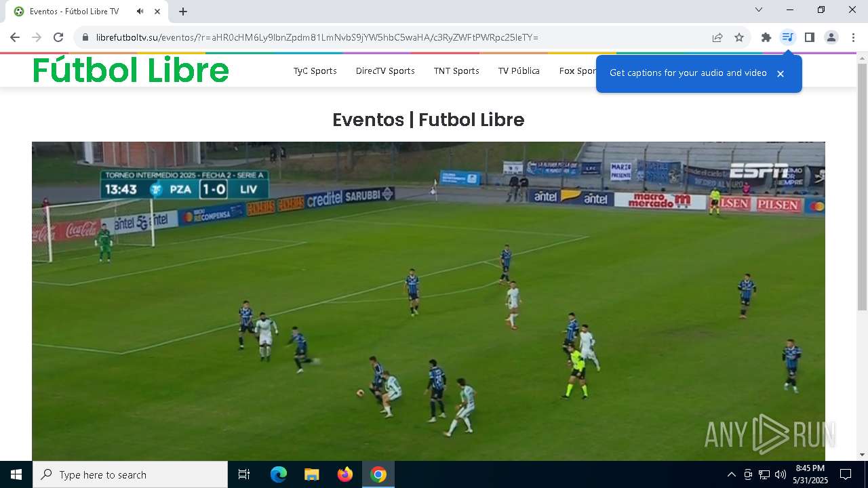Show hidden system tray icons
Viewport: 868px width, 488px height.
[731, 474]
